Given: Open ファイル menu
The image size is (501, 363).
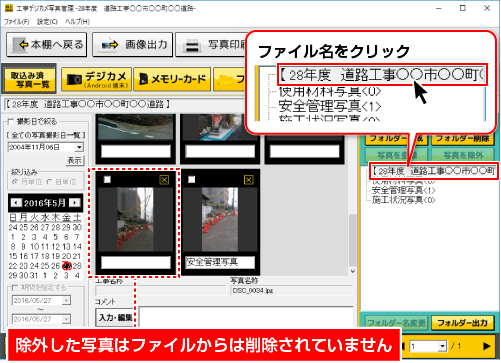Looking at the screenshot, I should [16, 22].
